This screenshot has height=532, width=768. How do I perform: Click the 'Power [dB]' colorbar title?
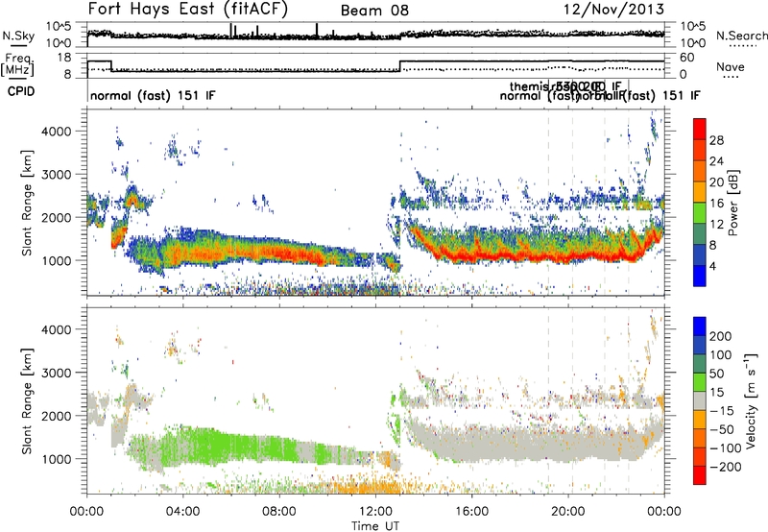coord(732,203)
